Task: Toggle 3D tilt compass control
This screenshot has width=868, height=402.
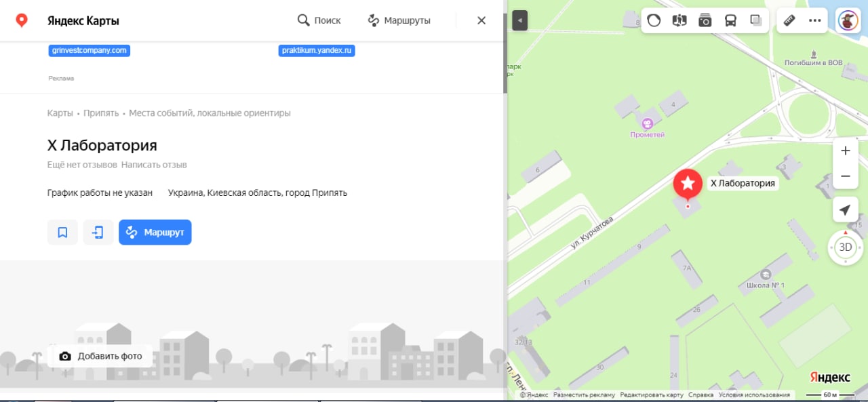Action: (845, 247)
